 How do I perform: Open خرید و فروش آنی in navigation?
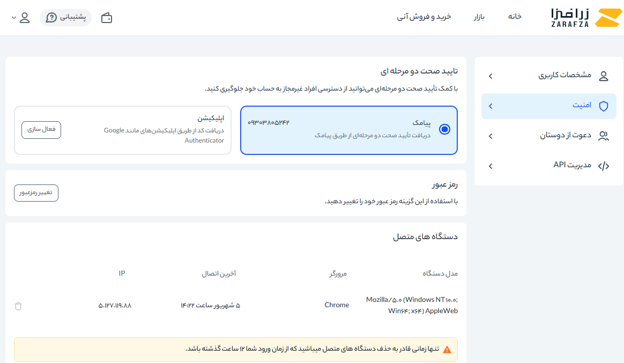[424, 17]
